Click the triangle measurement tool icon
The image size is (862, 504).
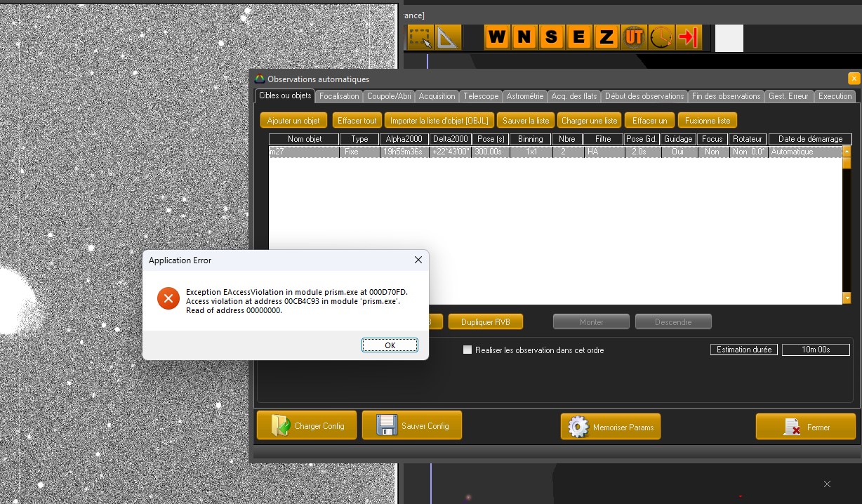[x=447, y=38]
